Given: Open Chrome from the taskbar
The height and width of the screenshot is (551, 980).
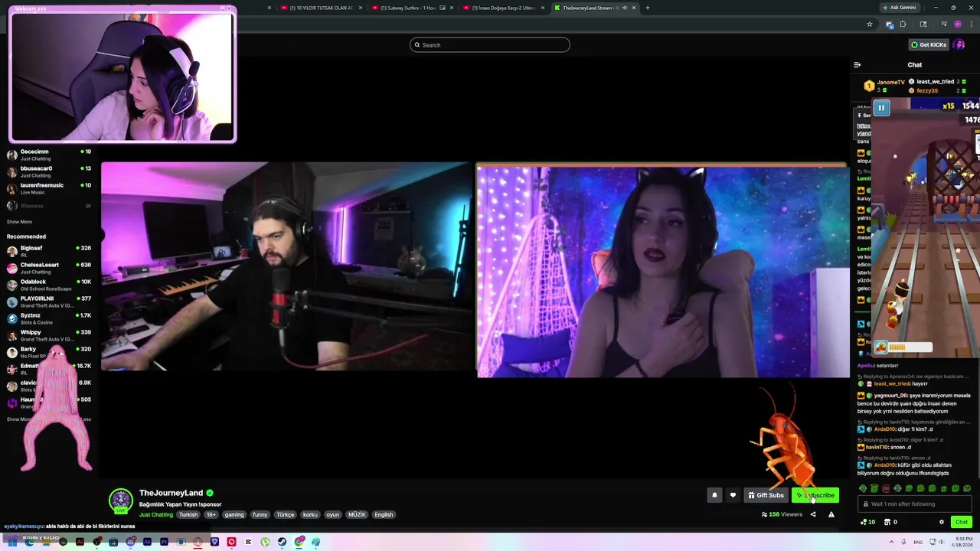Looking at the screenshot, I should 299,542.
